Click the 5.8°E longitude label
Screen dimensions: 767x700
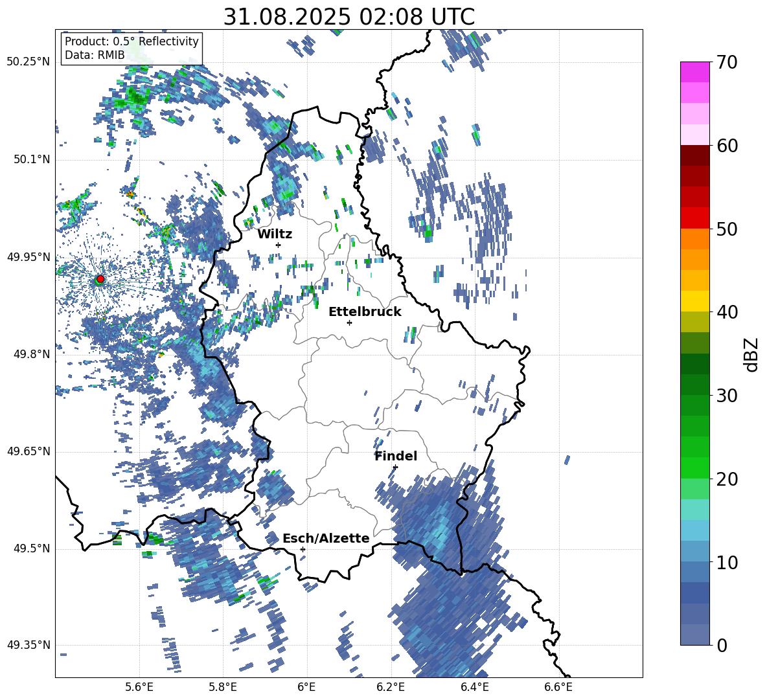(x=223, y=688)
